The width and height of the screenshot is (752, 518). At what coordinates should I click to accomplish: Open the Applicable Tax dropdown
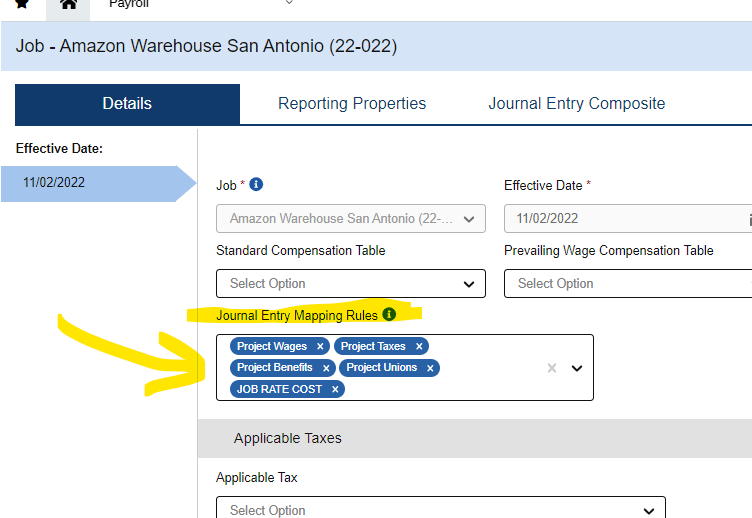441,507
